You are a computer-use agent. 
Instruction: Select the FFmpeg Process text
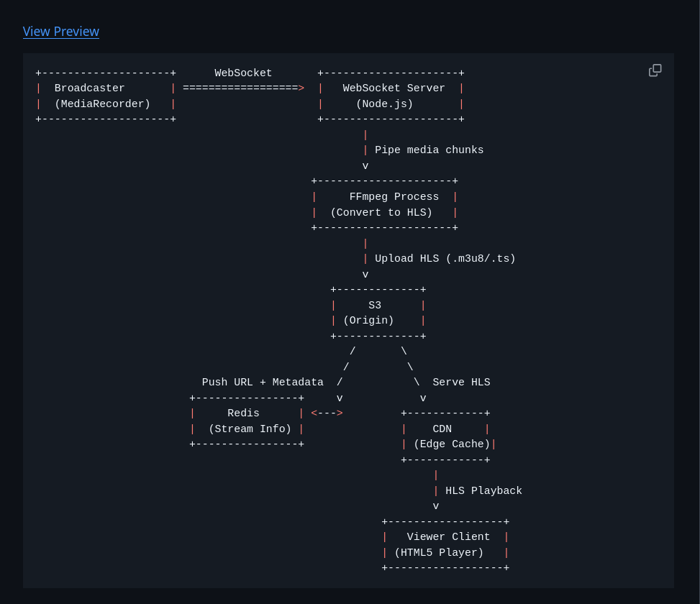(394, 197)
